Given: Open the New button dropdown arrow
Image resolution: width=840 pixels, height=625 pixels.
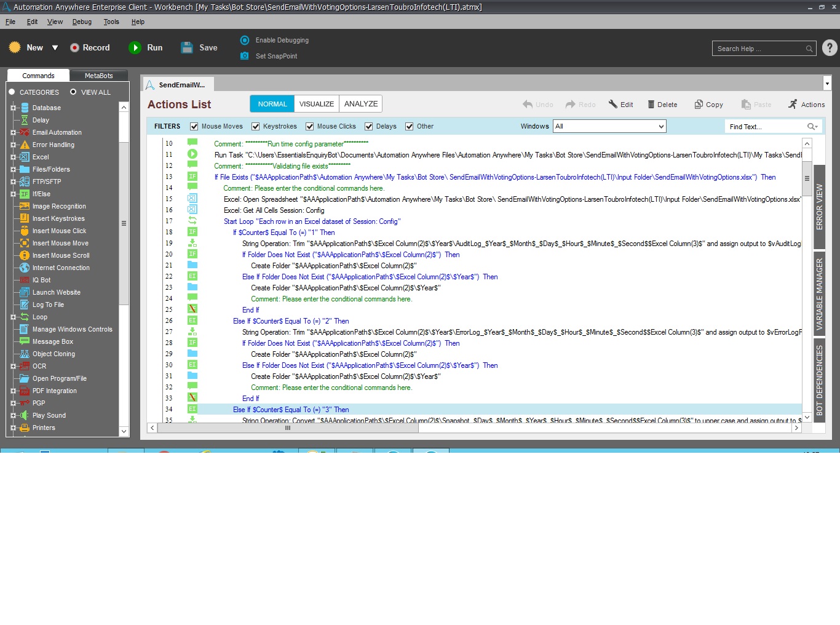Looking at the screenshot, I should 55,48.
